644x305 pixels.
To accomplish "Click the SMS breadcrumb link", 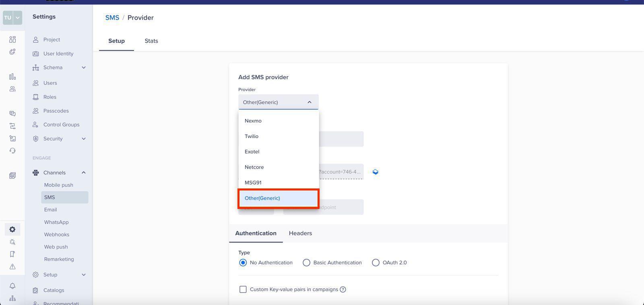I will click(x=112, y=18).
